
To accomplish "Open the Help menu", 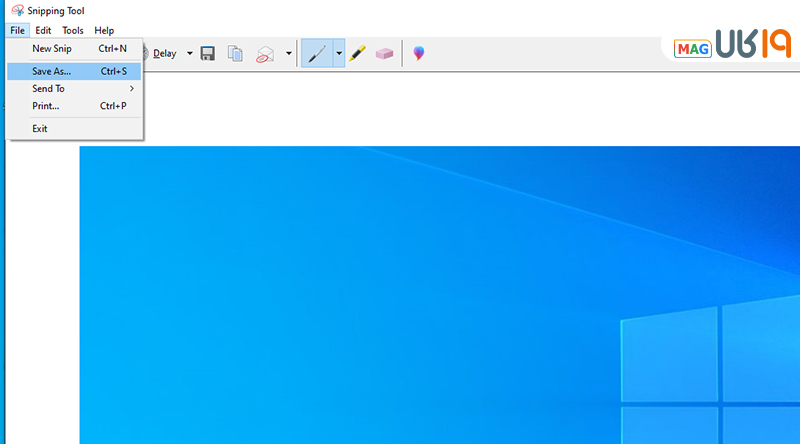I will [104, 31].
